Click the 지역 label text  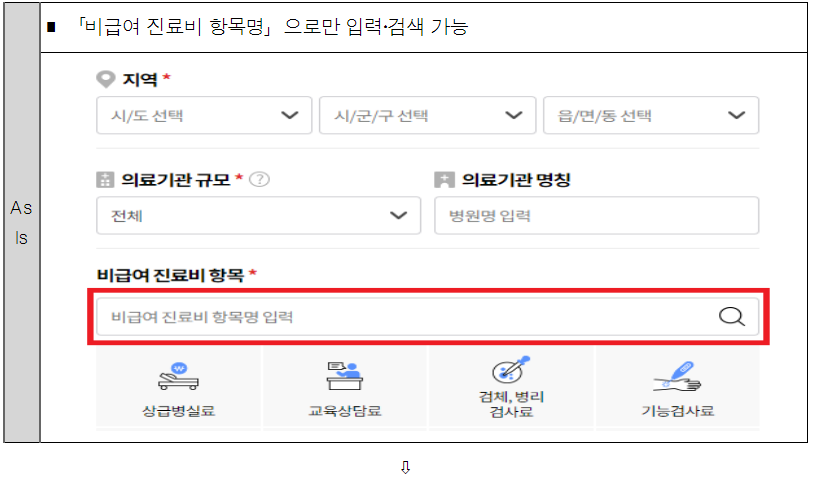click(x=139, y=79)
